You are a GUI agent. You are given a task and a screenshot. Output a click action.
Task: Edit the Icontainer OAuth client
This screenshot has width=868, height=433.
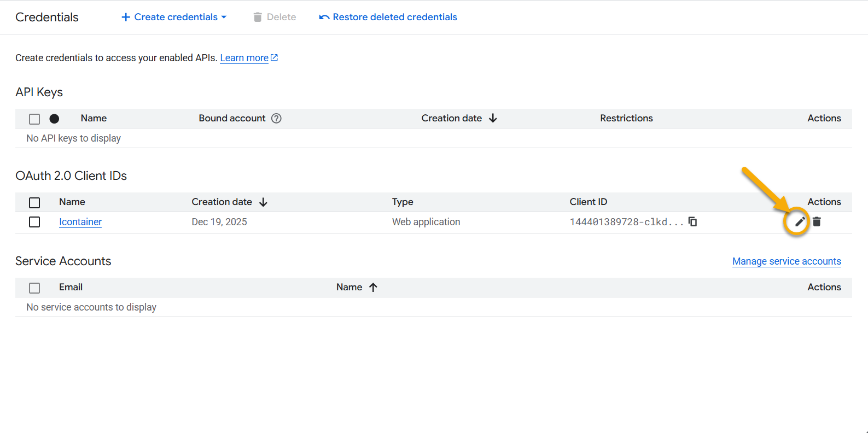point(800,221)
